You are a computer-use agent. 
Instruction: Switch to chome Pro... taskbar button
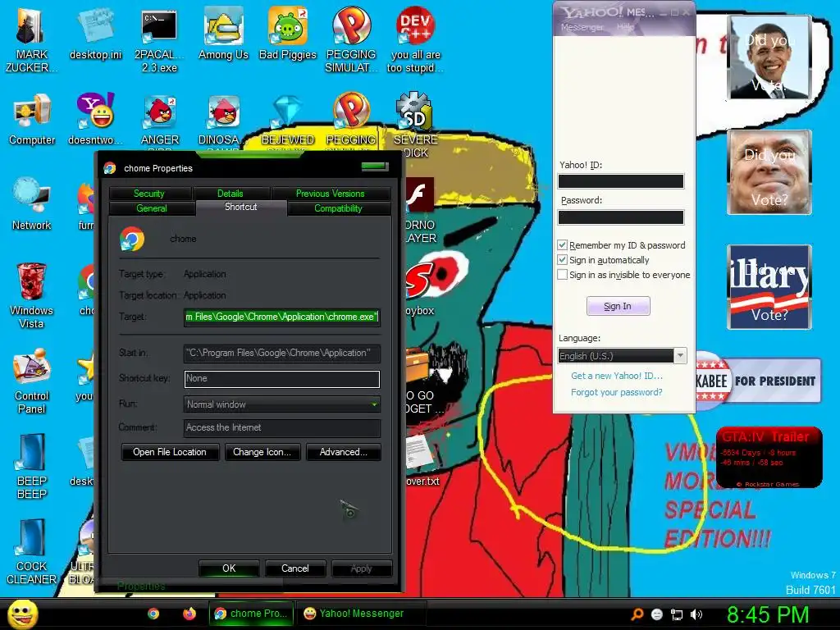click(x=252, y=614)
